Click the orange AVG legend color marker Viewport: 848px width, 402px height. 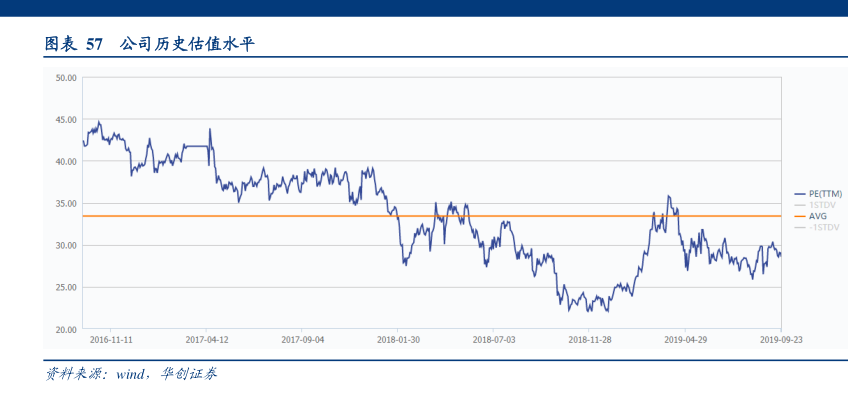(799, 215)
